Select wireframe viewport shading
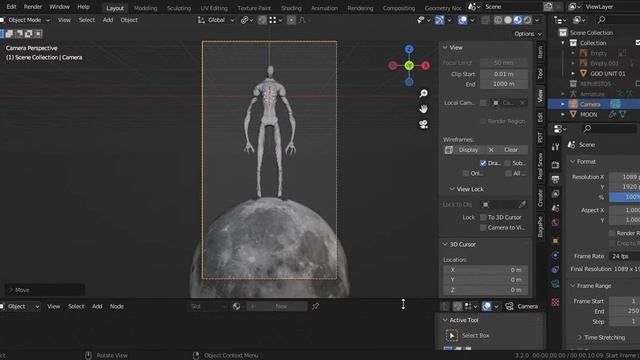640x360 pixels. click(x=498, y=20)
